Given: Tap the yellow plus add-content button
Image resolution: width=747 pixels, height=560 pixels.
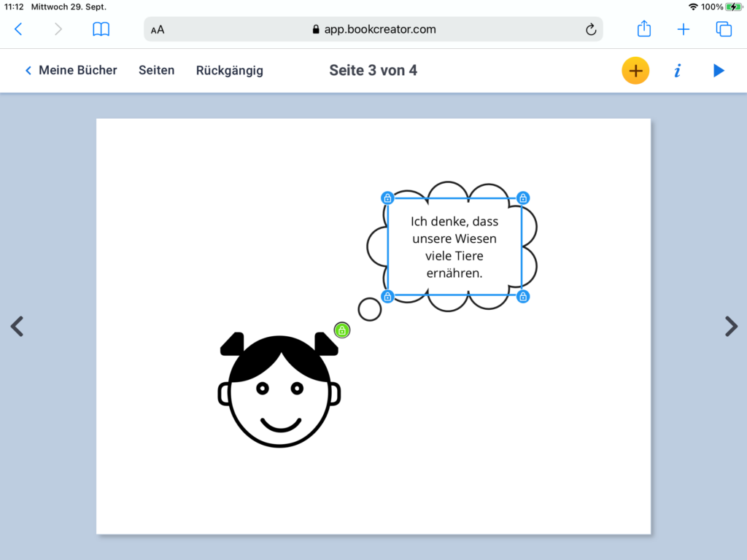Looking at the screenshot, I should point(635,71).
